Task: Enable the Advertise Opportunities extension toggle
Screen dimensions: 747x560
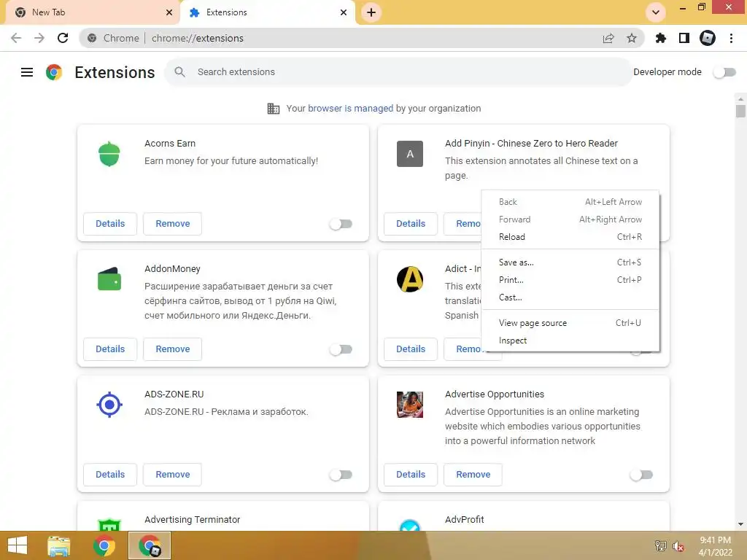Action: pos(641,475)
